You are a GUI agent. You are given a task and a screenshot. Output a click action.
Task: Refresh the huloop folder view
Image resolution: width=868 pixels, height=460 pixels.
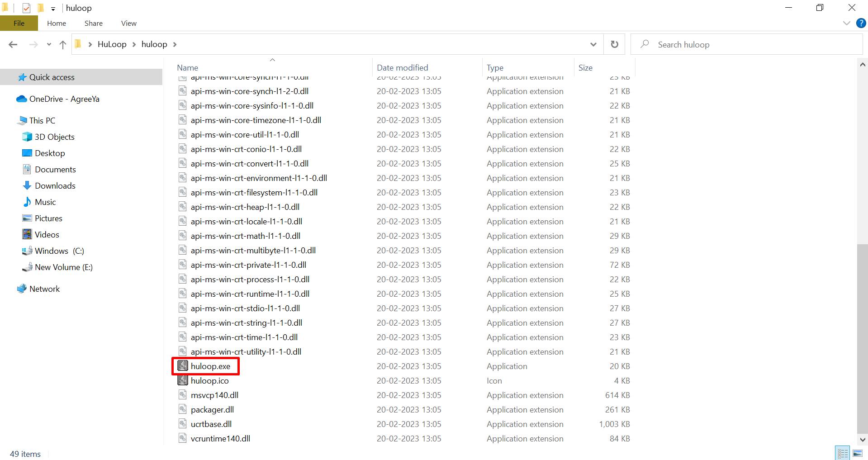point(614,44)
